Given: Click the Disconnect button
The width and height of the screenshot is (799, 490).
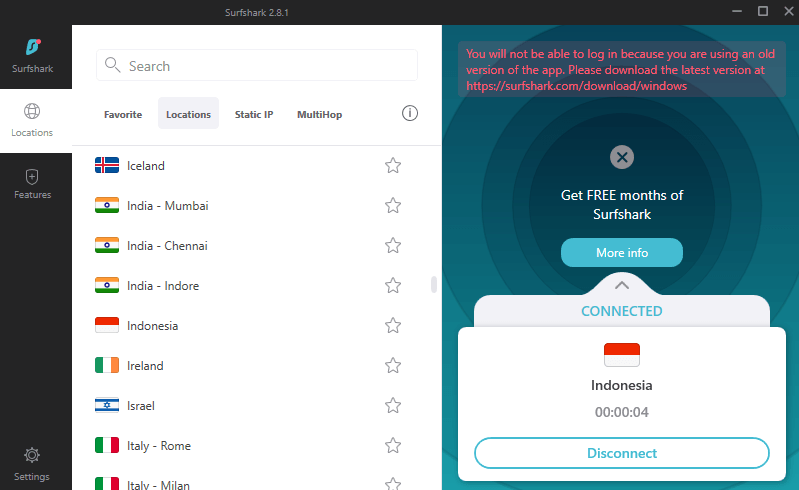Looking at the screenshot, I should [622, 453].
